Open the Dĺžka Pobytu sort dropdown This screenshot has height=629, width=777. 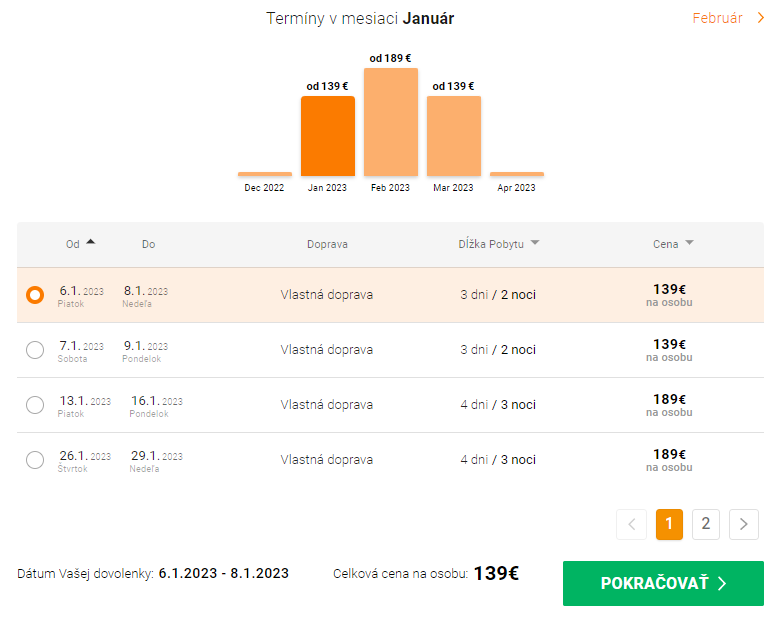[535, 243]
